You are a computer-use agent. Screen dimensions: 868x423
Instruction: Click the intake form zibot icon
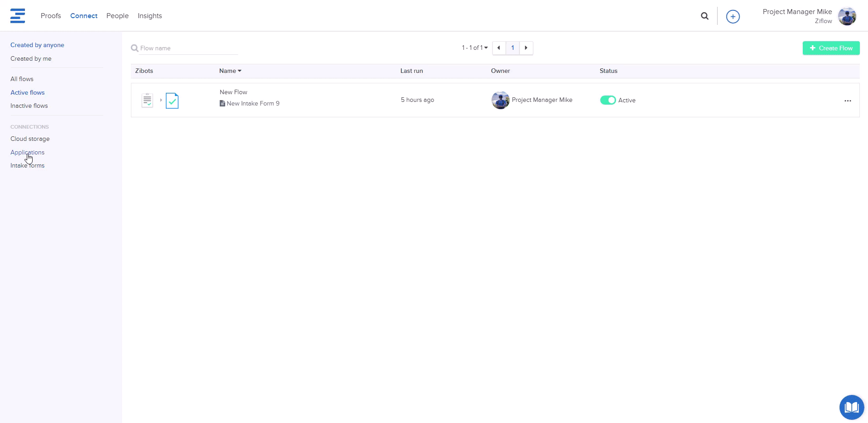pos(147,100)
